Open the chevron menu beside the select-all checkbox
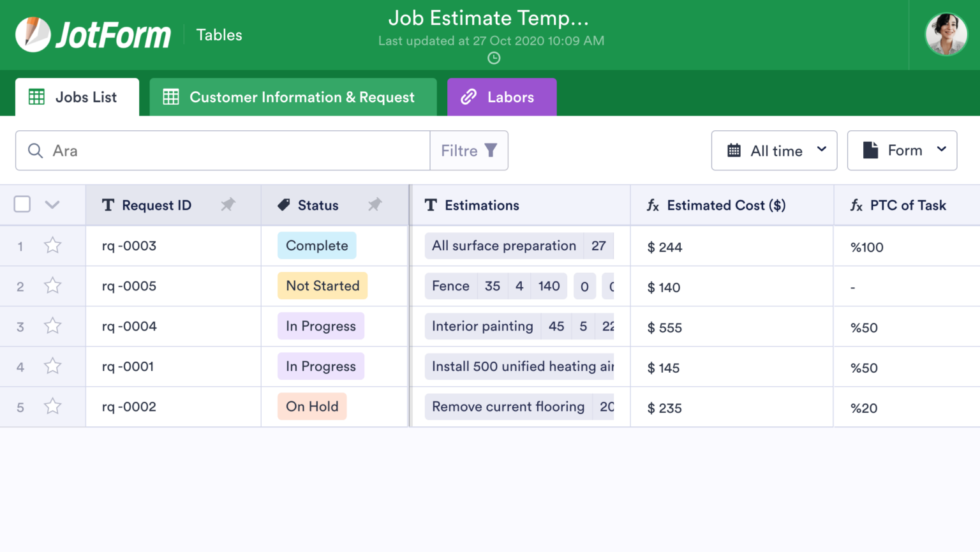Image resolution: width=980 pixels, height=552 pixels. coord(52,204)
